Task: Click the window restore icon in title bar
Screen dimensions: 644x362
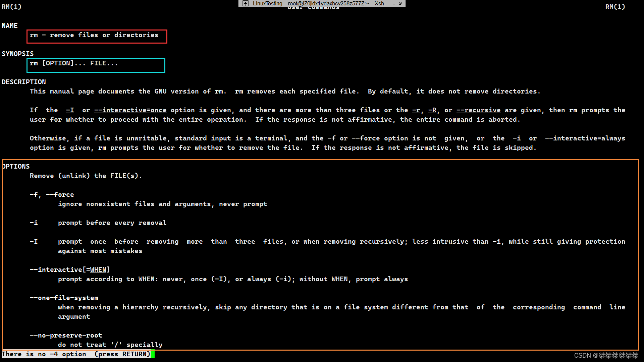Action: click(400, 3)
